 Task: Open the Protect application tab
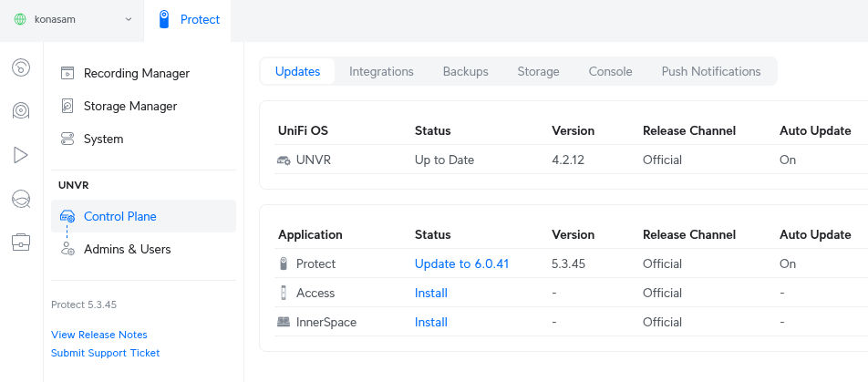coord(188,20)
